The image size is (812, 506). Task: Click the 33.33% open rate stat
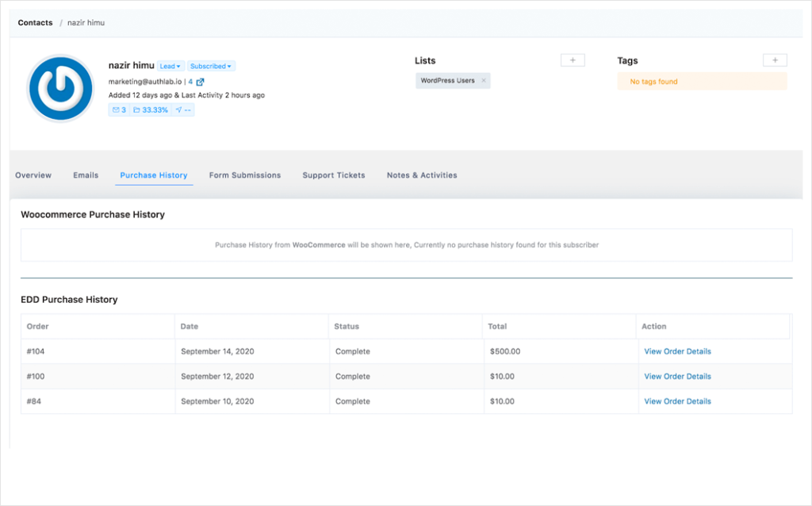[154, 109]
